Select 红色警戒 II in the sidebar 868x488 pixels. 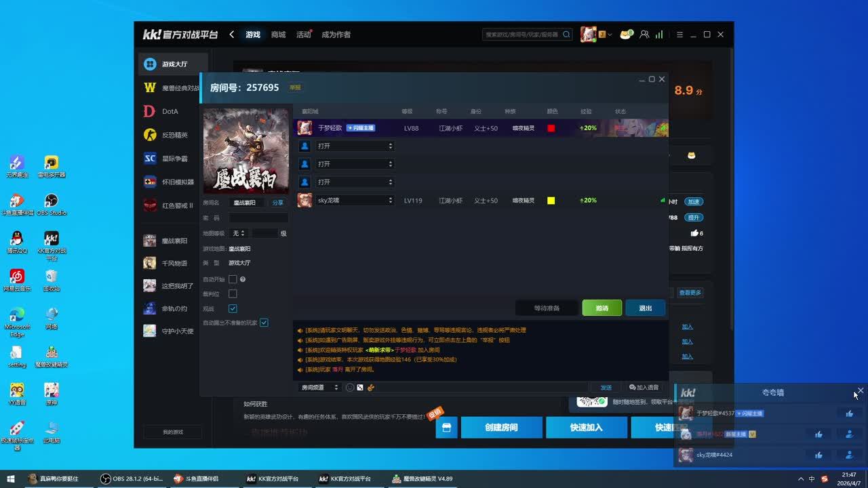click(170, 205)
